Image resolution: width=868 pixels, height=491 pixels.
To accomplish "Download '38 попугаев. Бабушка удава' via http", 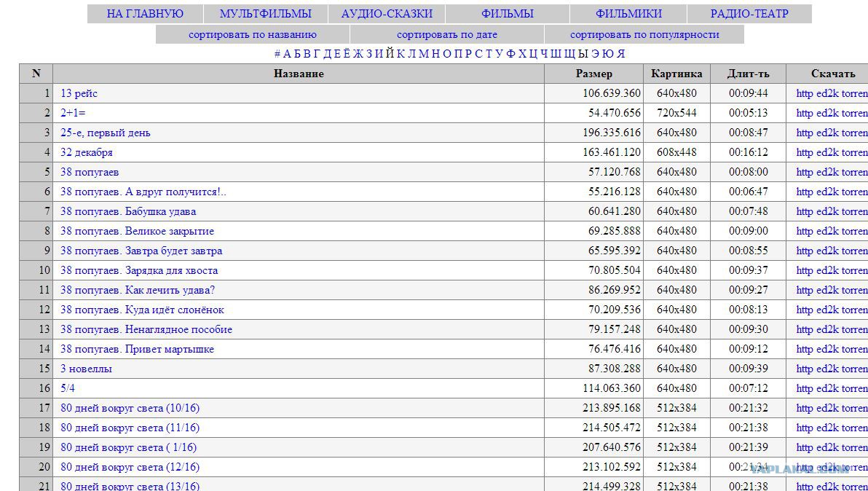I will coord(805,211).
